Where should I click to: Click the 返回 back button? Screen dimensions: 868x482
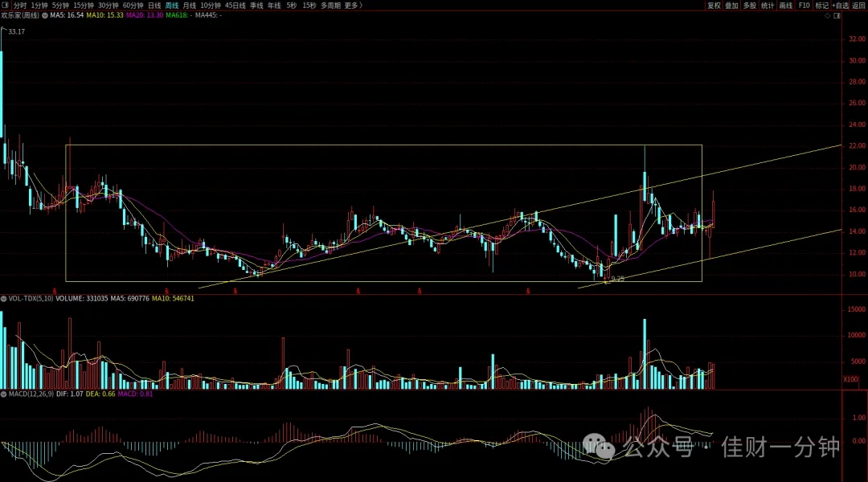point(858,6)
